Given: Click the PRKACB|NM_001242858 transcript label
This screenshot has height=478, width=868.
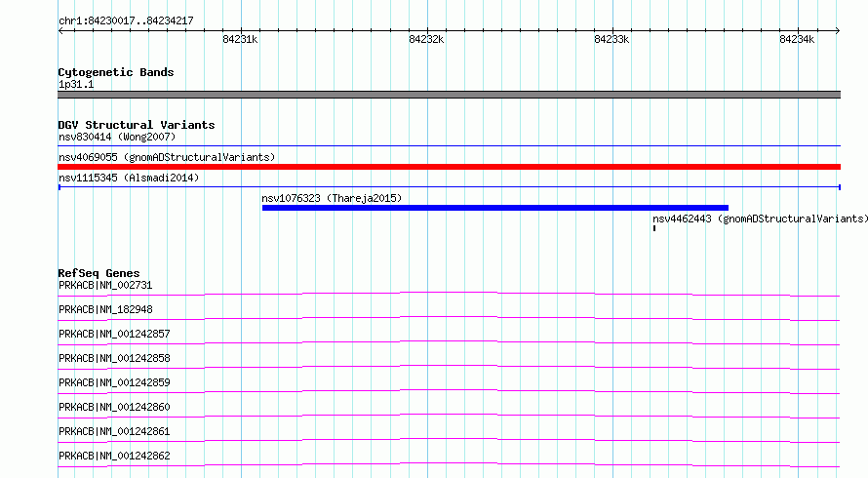Looking at the screenshot, I should (x=114, y=358).
